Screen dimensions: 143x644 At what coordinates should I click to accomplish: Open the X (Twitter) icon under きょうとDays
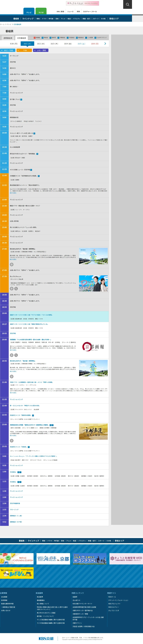pyautogui.click(x=16, y=288)
